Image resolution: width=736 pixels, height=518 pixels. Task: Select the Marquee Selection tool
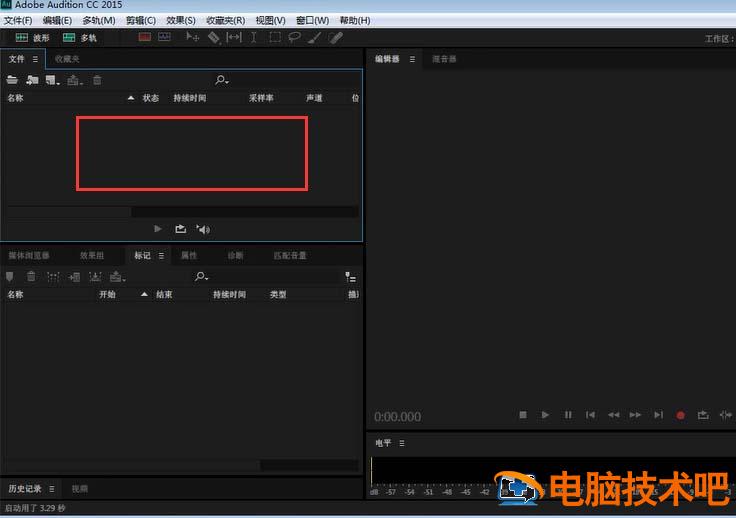(x=275, y=37)
